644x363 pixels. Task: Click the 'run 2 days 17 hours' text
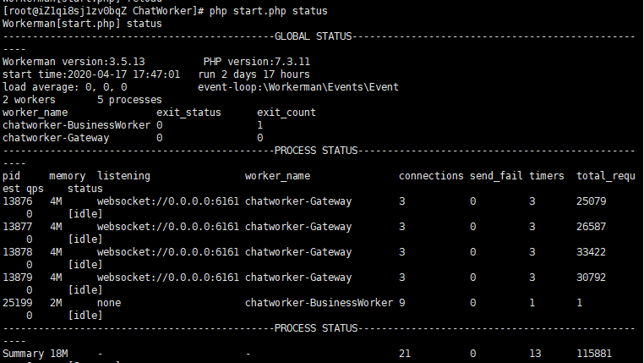(254, 74)
